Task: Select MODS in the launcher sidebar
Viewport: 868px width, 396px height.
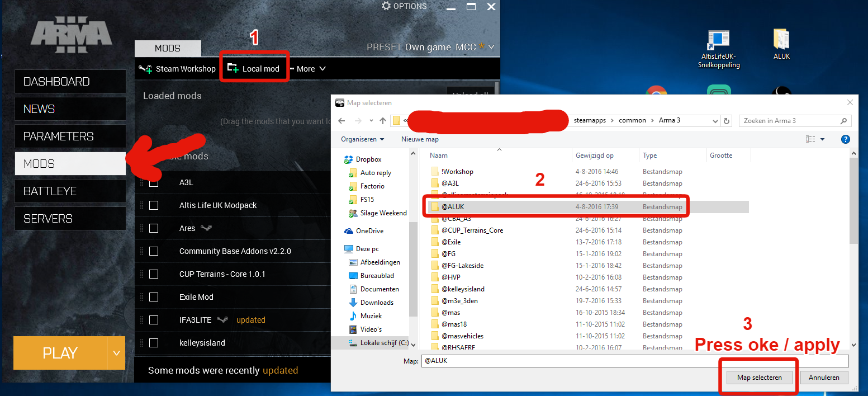Action: 70,164
